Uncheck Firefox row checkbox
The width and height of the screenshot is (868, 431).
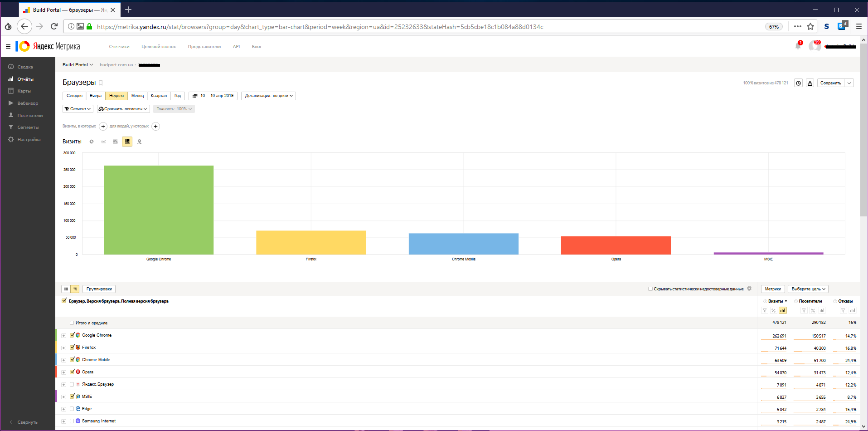click(x=72, y=347)
